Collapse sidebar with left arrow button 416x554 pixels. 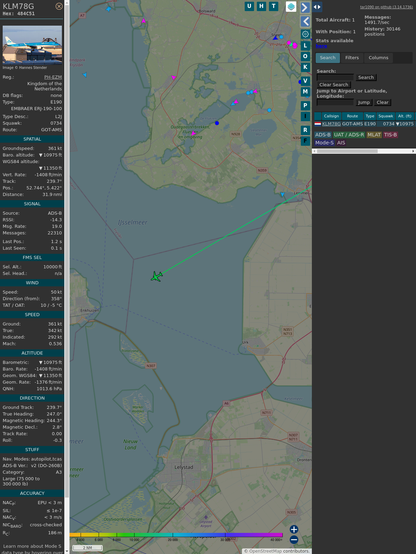pyautogui.click(x=305, y=22)
